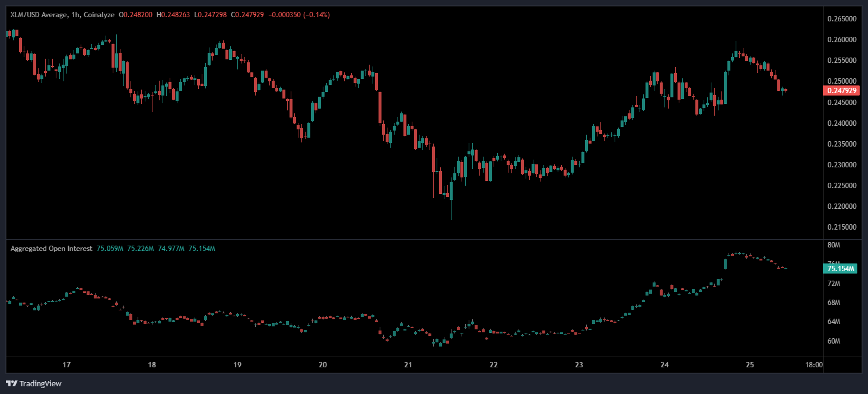
Task: Click the 60M open interest axis label
Action: click(834, 341)
